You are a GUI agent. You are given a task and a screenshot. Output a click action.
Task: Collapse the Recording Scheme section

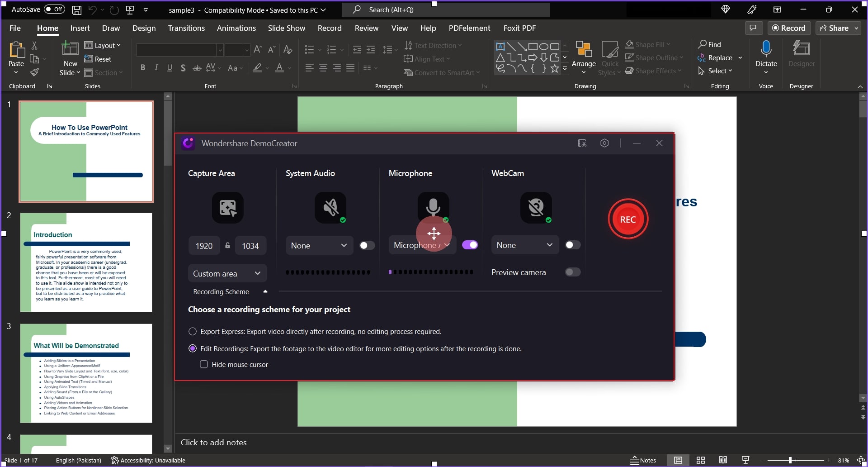(265, 292)
